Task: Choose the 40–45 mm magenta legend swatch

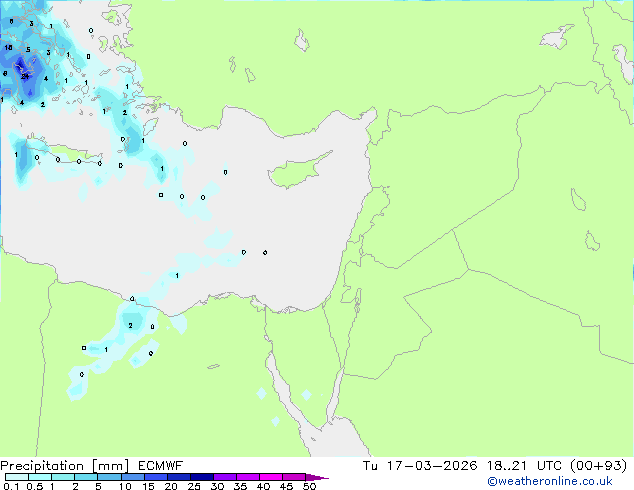Action: (x=271, y=477)
